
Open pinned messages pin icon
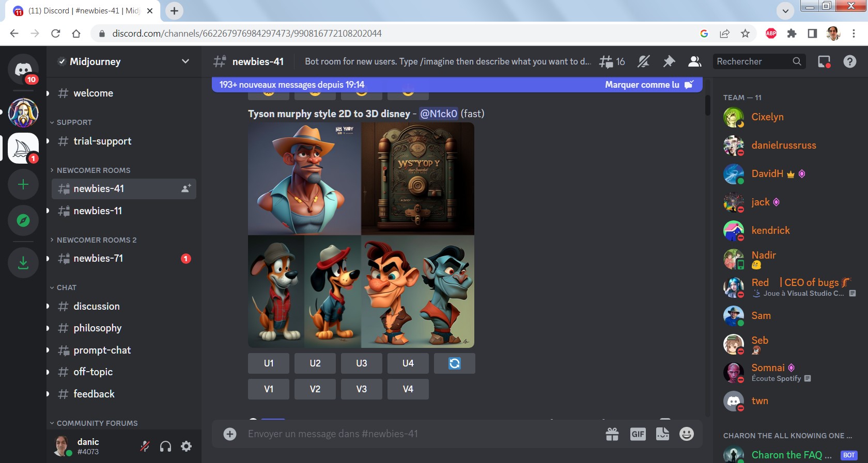[669, 62]
